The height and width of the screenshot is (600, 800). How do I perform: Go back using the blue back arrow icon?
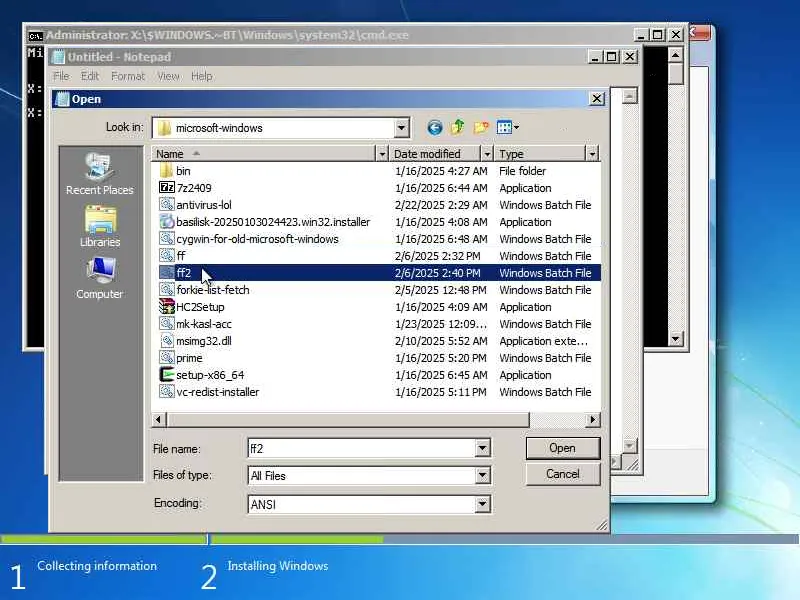tap(435, 127)
